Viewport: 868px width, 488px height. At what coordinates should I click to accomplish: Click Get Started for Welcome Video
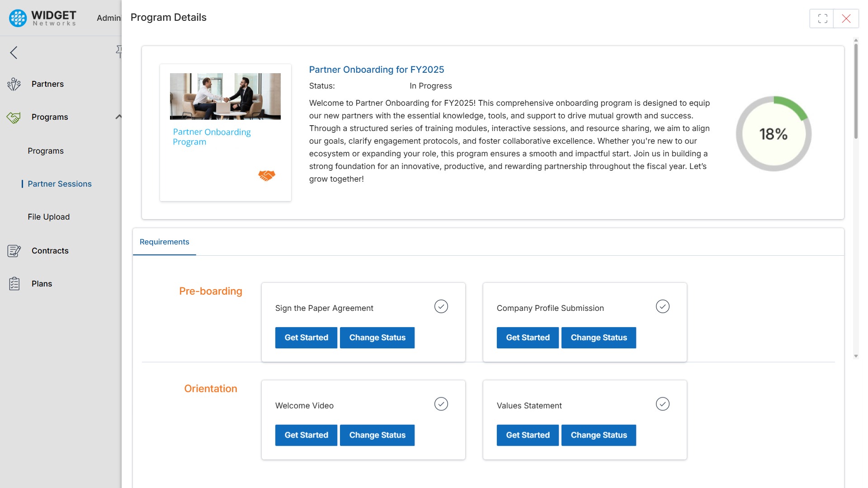(x=306, y=435)
